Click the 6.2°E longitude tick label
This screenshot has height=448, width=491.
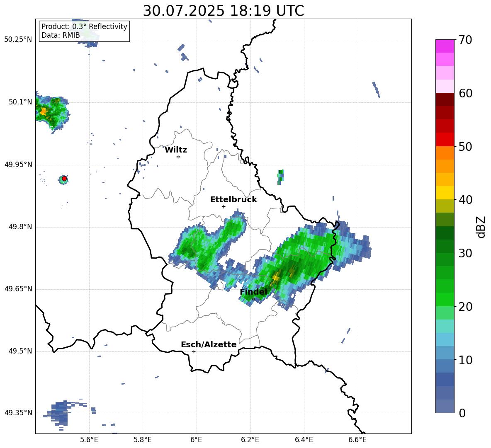[250, 440]
